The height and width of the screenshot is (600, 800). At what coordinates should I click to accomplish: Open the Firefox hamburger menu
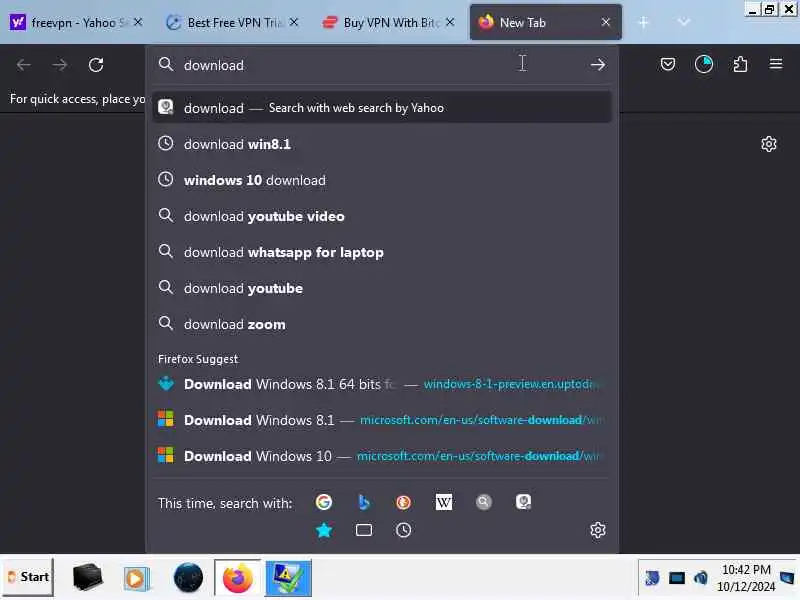pos(776,64)
